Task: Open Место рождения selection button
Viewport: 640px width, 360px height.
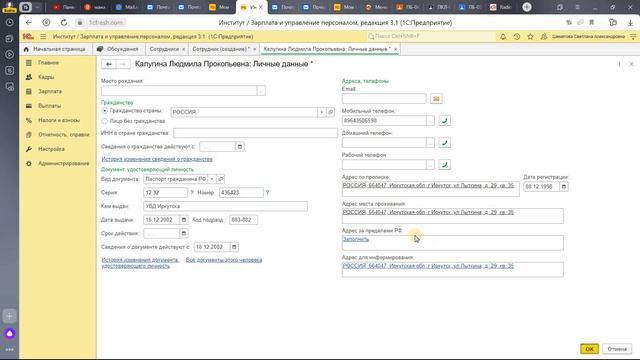Action: (261, 91)
